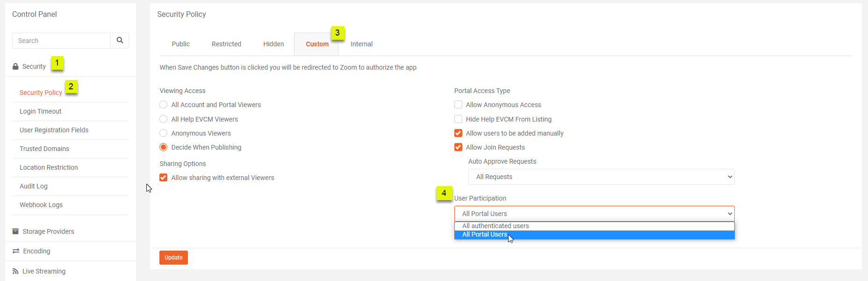The width and height of the screenshot is (868, 281).
Task: Collapse the User Participation dropdown
Action: point(594,214)
